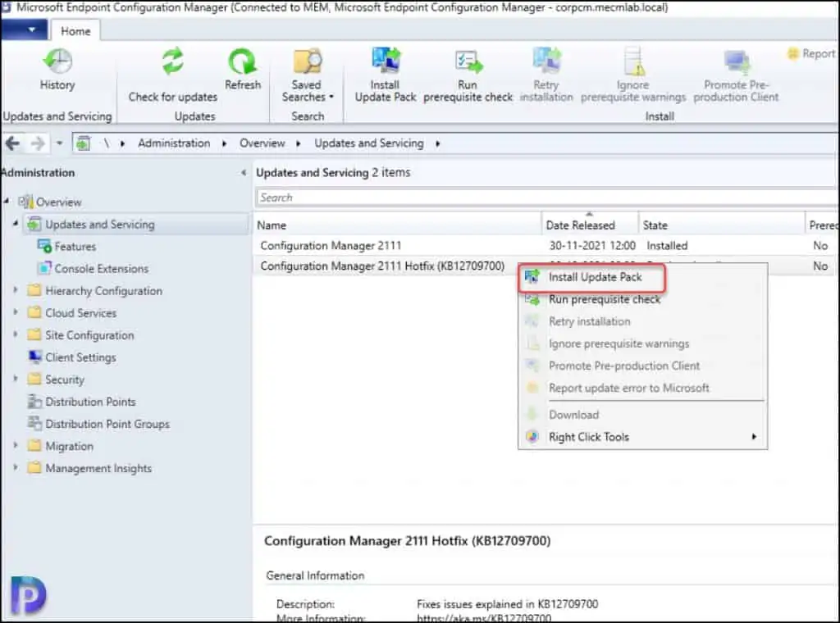Viewport: 840px width, 623px height.
Task: Expand Hierarchy Configuration tree node
Action: click(x=16, y=290)
